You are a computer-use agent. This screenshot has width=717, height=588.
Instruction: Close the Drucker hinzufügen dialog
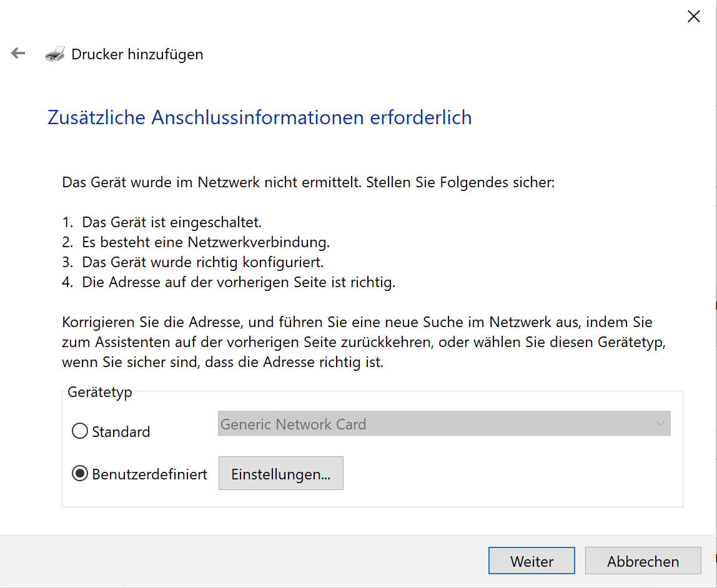(693, 17)
